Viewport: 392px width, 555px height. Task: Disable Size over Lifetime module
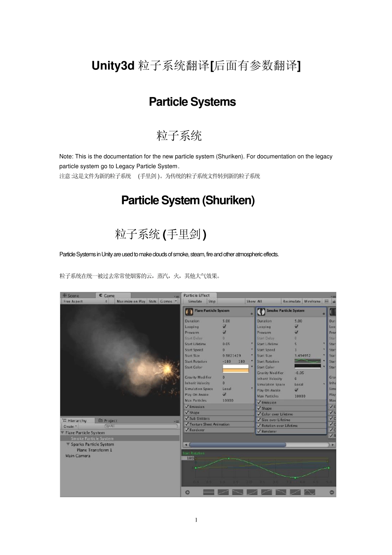(259, 420)
